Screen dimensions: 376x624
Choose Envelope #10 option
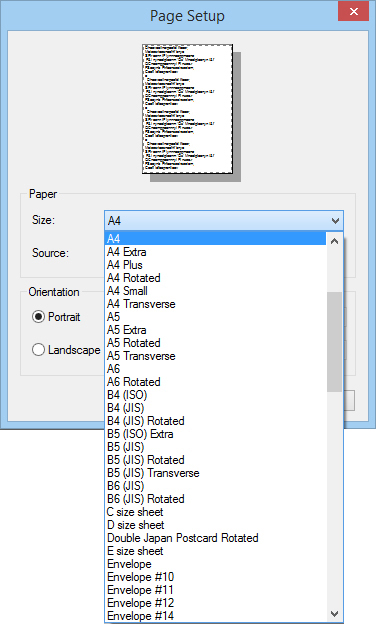coord(215,577)
